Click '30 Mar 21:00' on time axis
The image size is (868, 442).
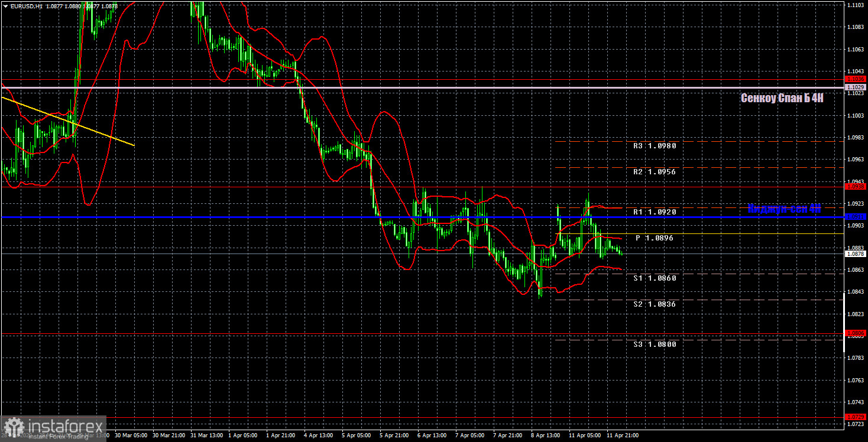coord(170,435)
